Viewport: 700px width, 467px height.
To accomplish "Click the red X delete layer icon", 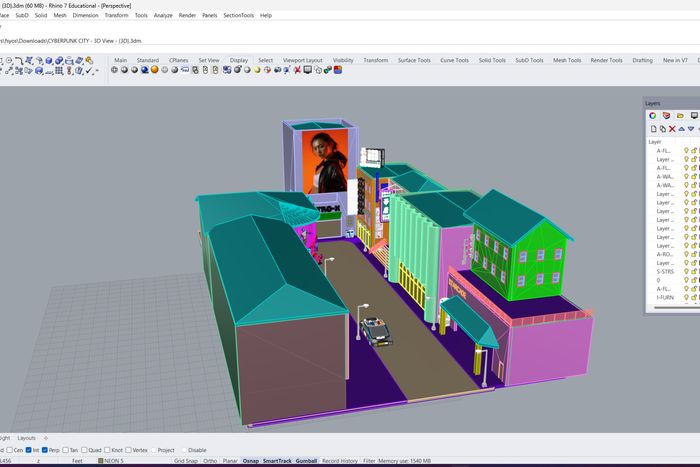I will 672,129.
